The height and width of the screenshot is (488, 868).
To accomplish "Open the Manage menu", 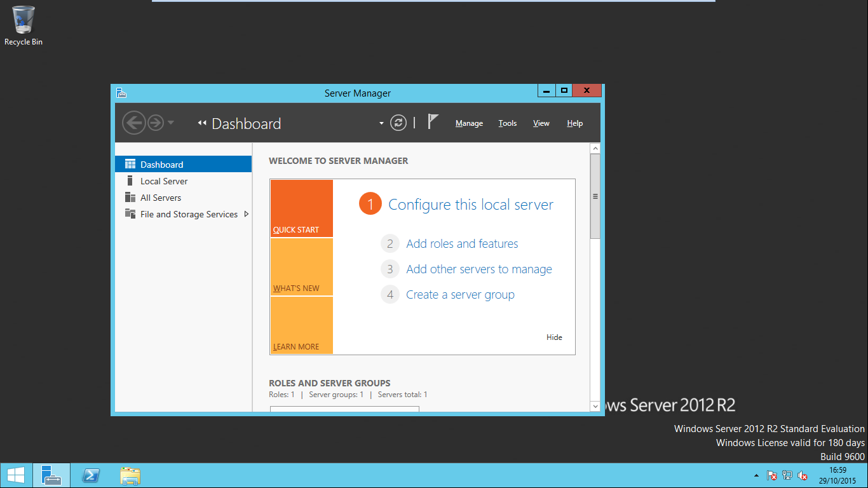I will [469, 123].
